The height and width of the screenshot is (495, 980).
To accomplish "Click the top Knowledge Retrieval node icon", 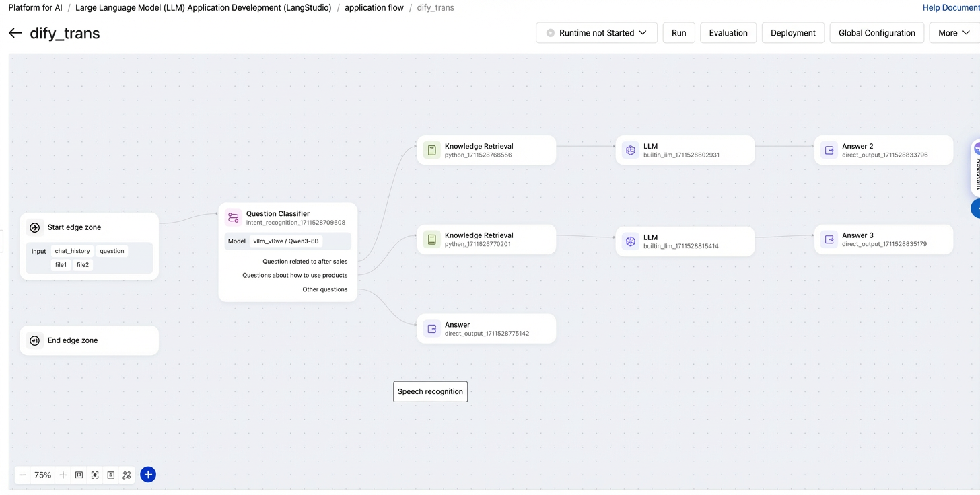I will 431,150.
